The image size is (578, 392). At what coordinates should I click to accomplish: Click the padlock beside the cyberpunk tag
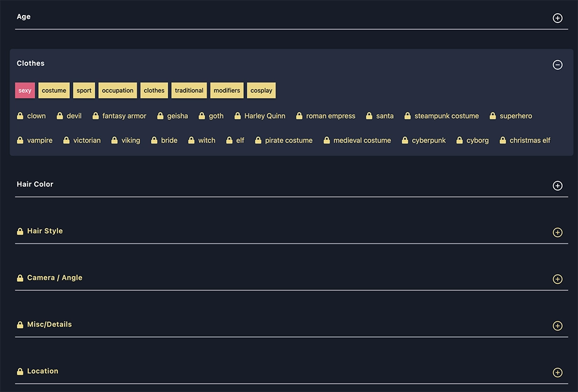[404, 140]
